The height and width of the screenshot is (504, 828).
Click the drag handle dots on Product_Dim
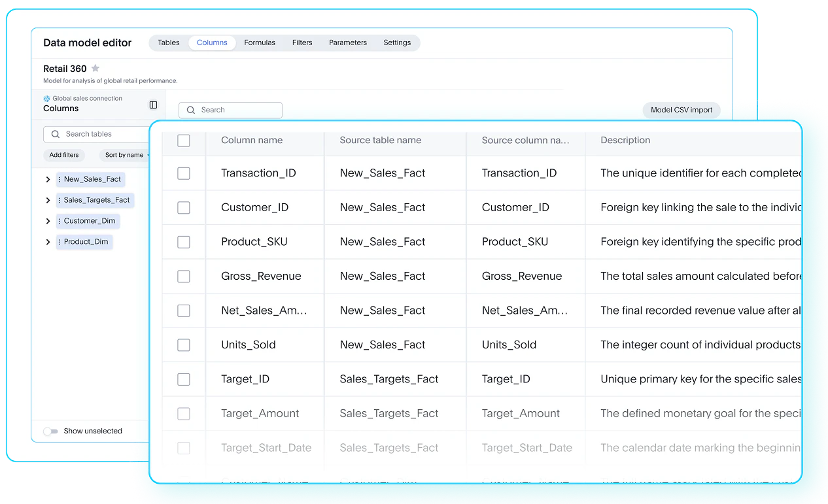pyautogui.click(x=60, y=242)
